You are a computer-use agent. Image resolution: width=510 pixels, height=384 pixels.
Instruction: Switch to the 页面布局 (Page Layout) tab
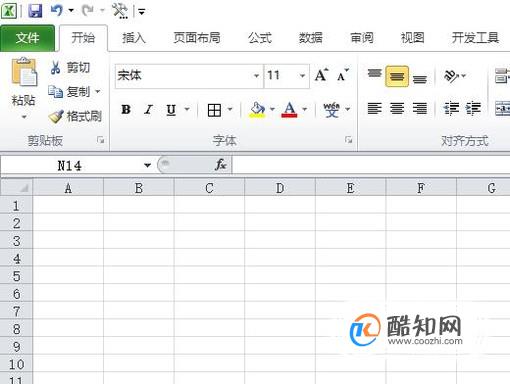tap(197, 38)
